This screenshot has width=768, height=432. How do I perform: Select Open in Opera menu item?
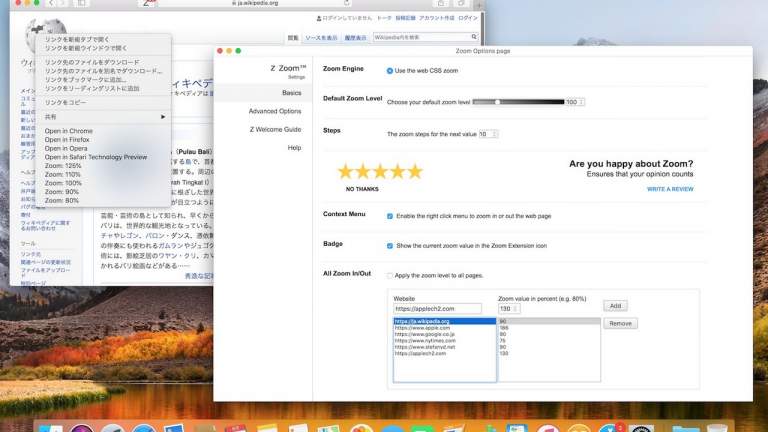(x=66, y=148)
